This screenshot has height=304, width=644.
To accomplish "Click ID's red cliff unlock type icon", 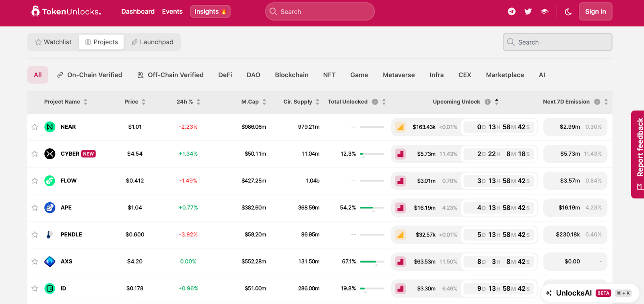I will (400, 289).
